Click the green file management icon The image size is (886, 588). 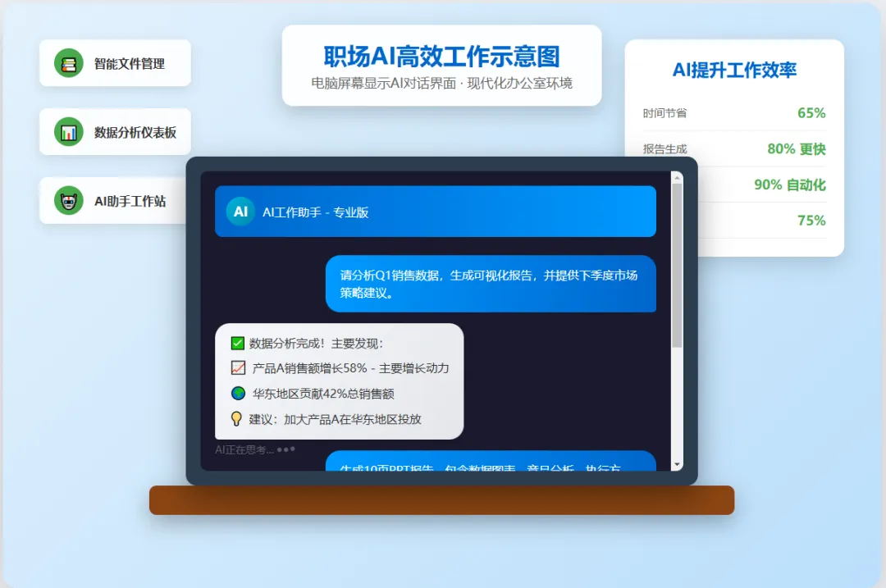click(x=69, y=63)
